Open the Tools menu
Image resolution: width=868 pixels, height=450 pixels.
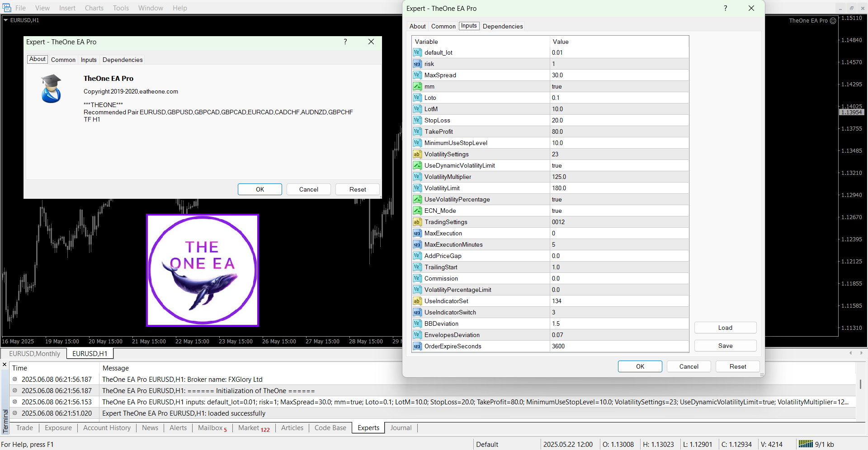pos(121,8)
